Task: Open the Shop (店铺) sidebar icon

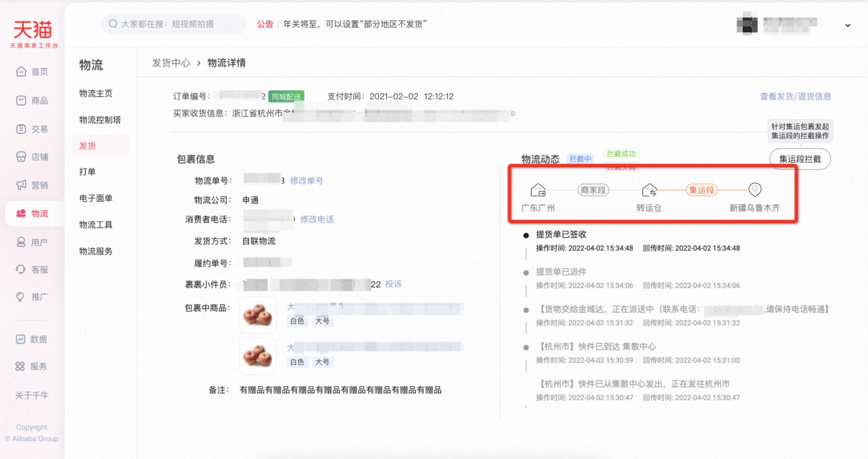Action: 21,157
